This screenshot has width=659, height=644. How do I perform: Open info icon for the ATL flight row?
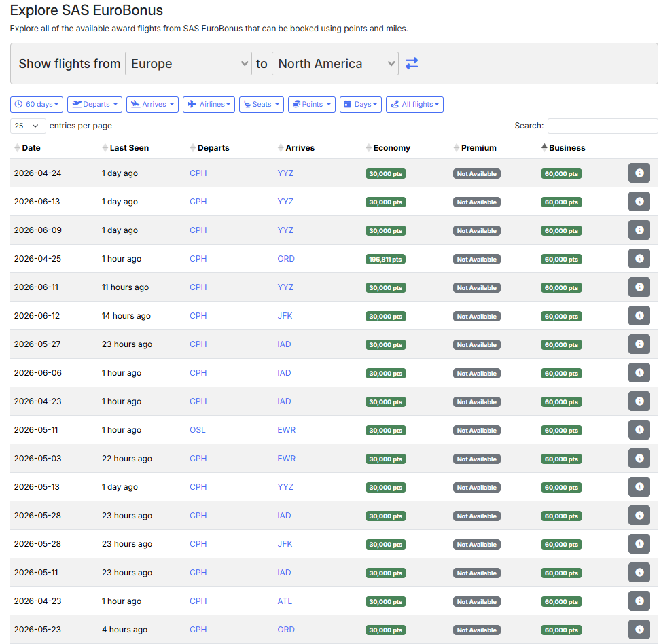coord(639,601)
